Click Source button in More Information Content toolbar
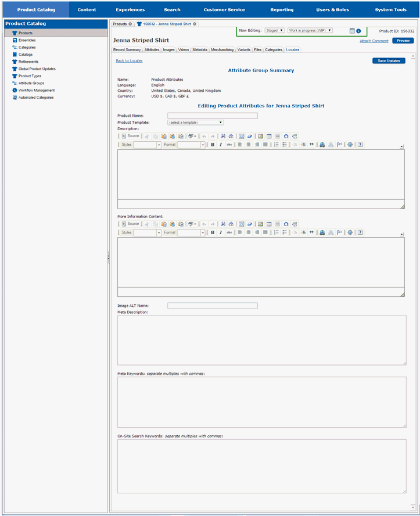This screenshot has width=420, height=516. click(131, 224)
